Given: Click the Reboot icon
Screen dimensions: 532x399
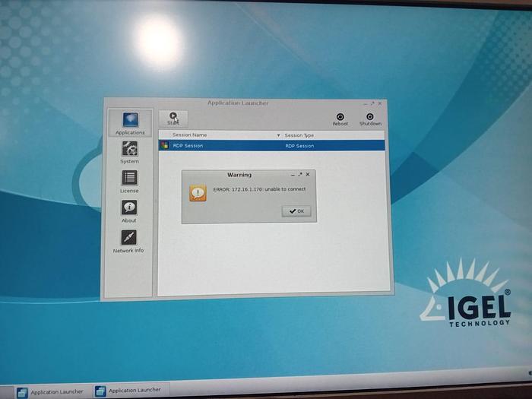Looking at the screenshot, I should coord(340,119).
